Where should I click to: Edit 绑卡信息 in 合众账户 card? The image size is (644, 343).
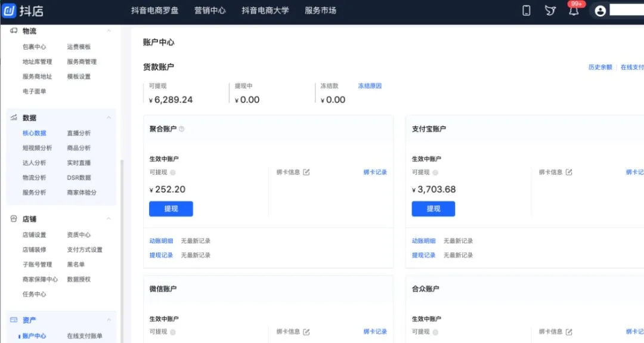(x=569, y=332)
